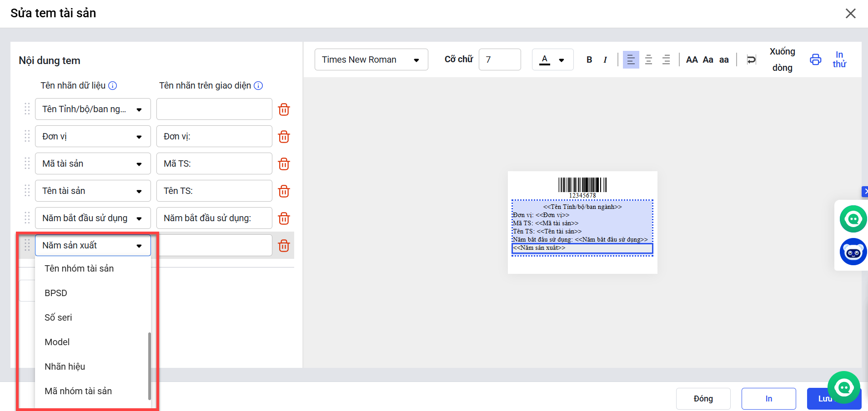The height and width of the screenshot is (411, 868).
Task: Align text to the left
Action: click(x=631, y=59)
